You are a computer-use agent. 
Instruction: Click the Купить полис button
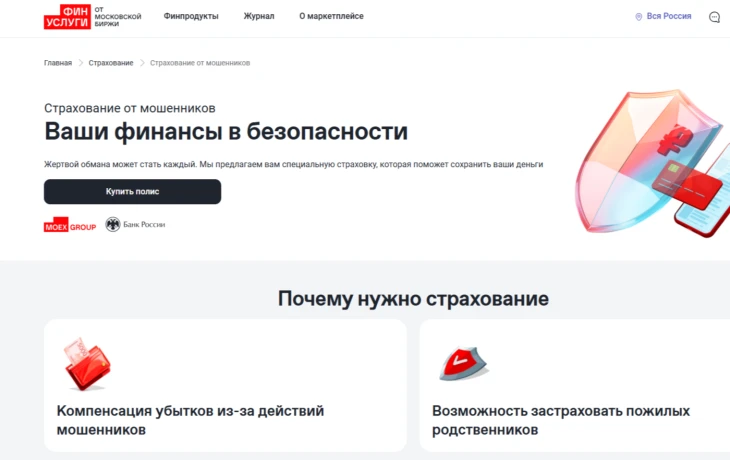pos(132,191)
